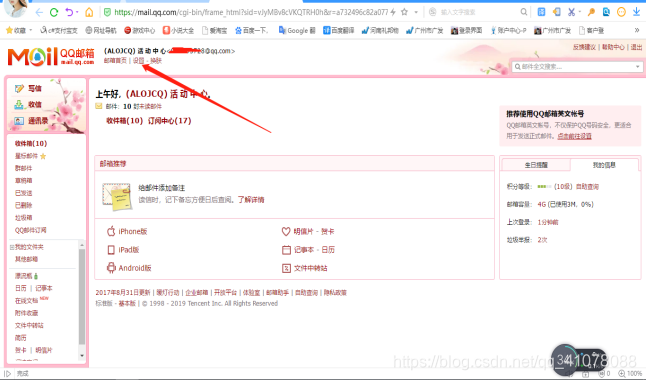The width and height of the screenshot is (646, 380).
Task: Click sidebar scrollbar down arrow
Action: coord(82,355)
